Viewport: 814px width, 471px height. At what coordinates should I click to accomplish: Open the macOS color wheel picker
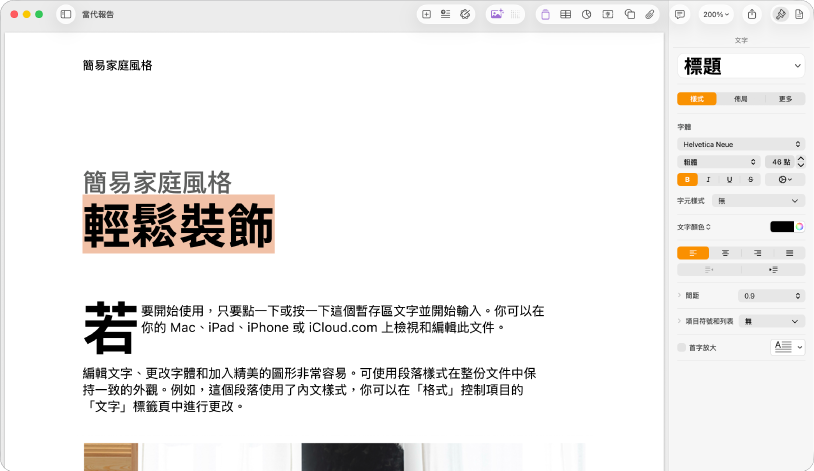(799, 226)
